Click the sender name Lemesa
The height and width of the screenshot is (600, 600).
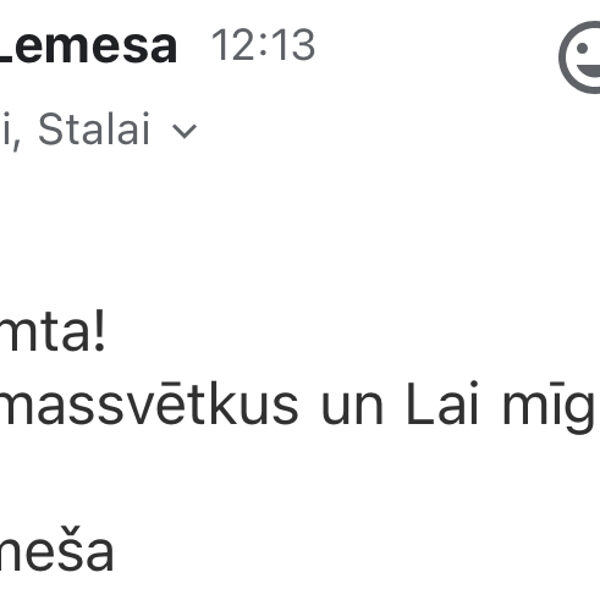pos(88,45)
